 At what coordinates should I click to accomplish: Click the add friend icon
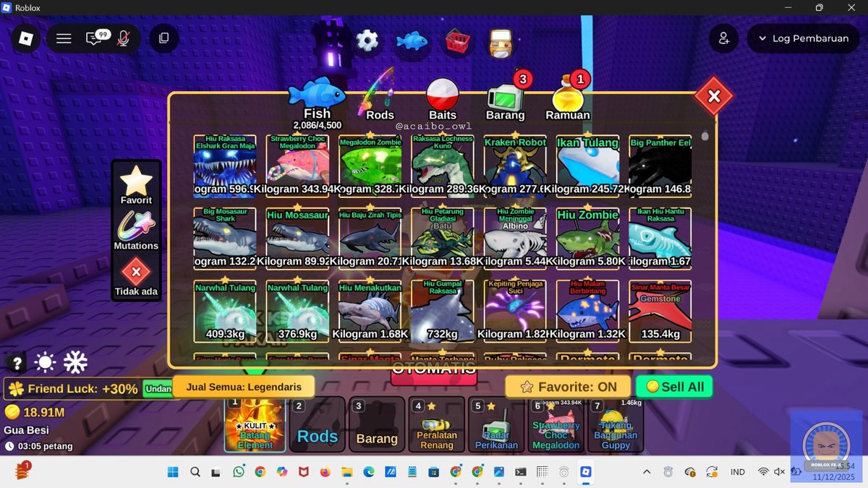pos(724,38)
